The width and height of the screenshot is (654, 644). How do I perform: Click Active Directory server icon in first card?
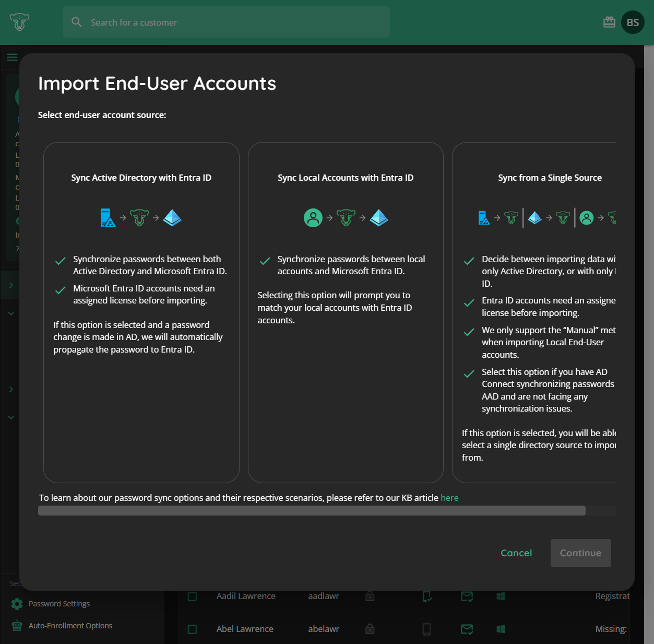(108, 218)
